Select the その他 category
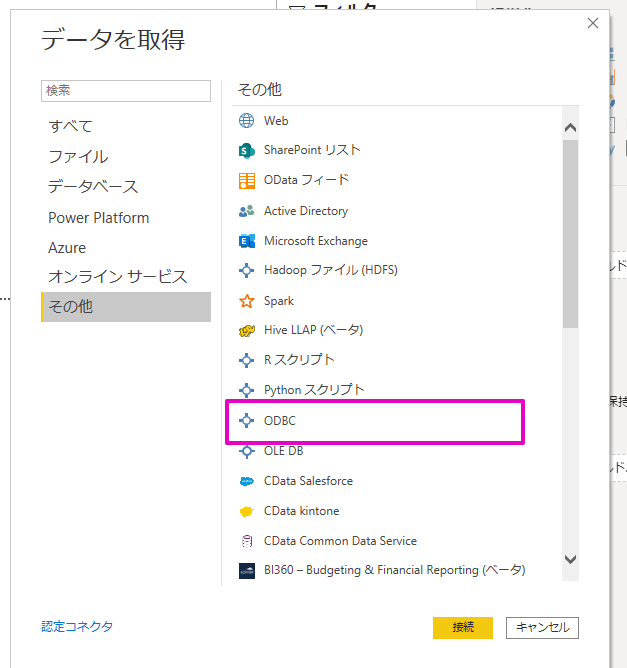 pos(126,307)
